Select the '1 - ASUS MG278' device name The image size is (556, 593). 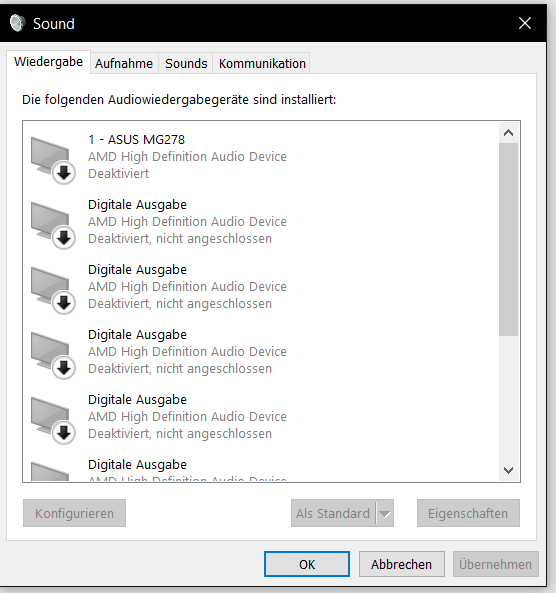tap(137, 140)
